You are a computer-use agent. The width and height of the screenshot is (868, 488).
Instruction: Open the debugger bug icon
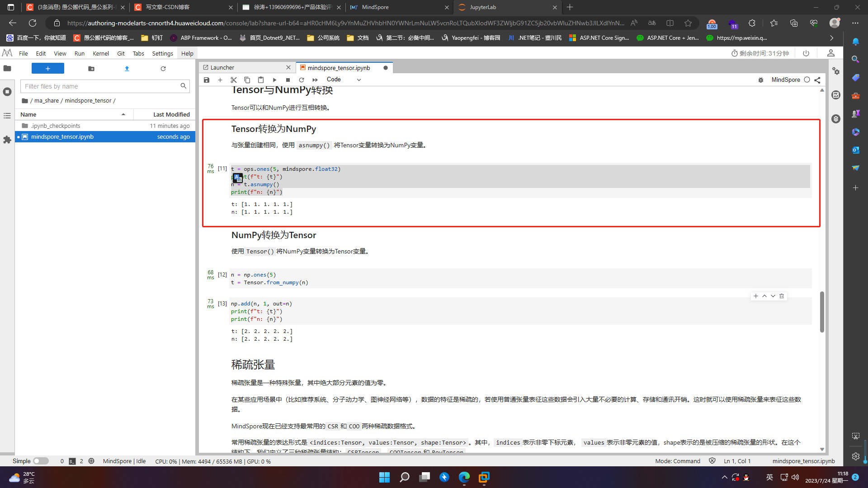[x=761, y=80]
